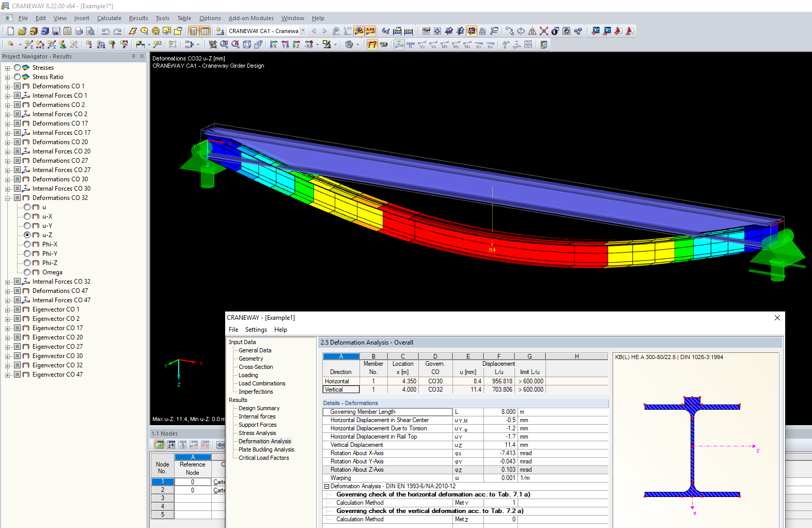Open File menu in CRANEWAY dialog
812x528 pixels.
pos(233,330)
